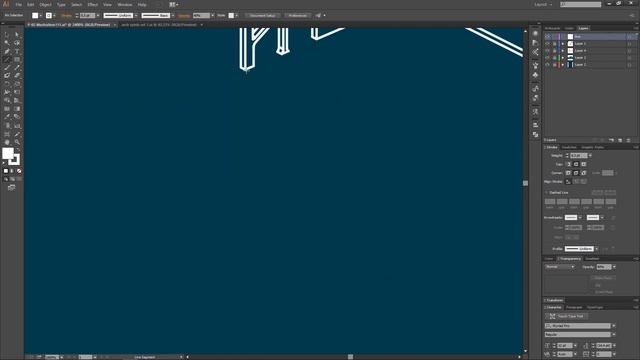Select the Zoom tool
The image size is (640, 360).
coord(17,142)
